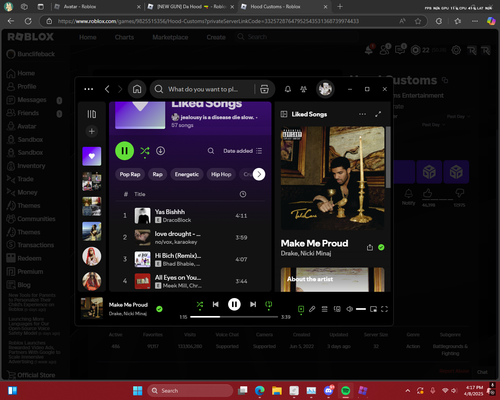Open Spotify notifications bell
Viewport: 500px width, 400px height.
tap(288, 89)
